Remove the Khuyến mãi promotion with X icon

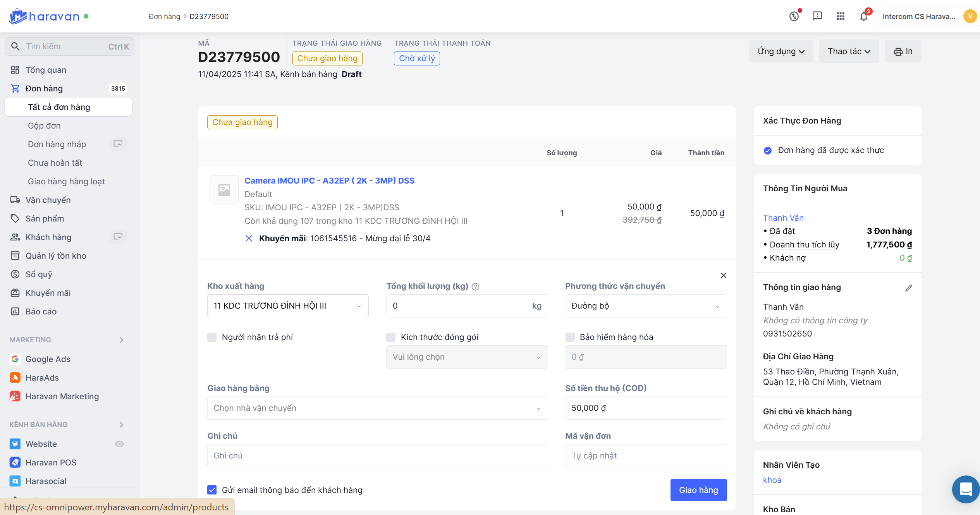point(249,238)
